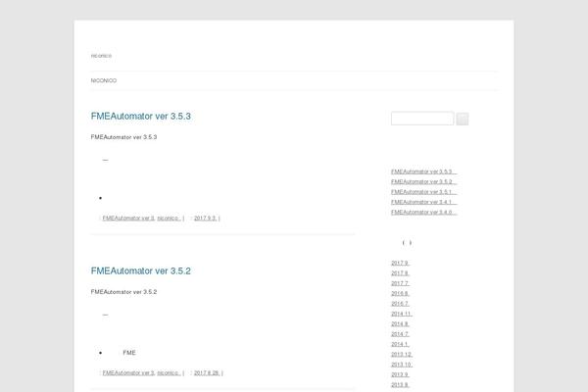This screenshot has height=392, width=588.
Task: Open the NICONICO navigation menu item
Action: pyautogui.click(x=104, y=80)
